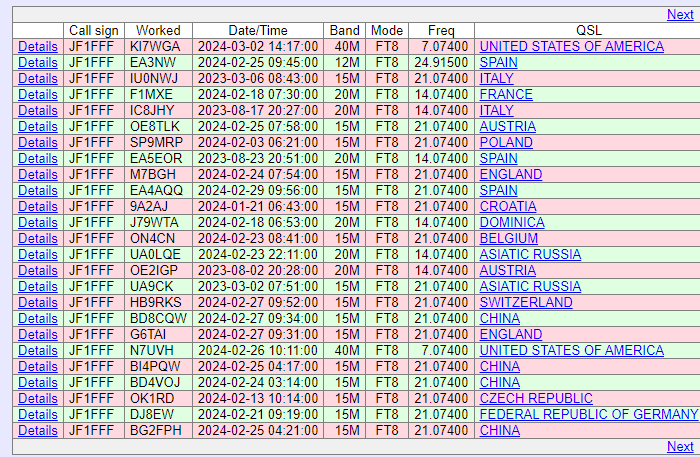Click the bottom Next link
Viewport: 700px width, 457px height.
tap(679, 447)
